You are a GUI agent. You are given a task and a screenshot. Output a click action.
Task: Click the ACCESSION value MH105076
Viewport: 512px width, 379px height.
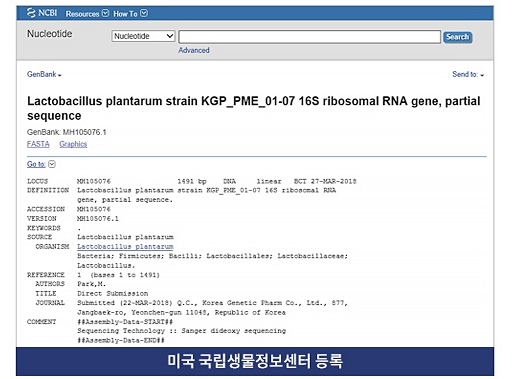click(x=94, y=209)
